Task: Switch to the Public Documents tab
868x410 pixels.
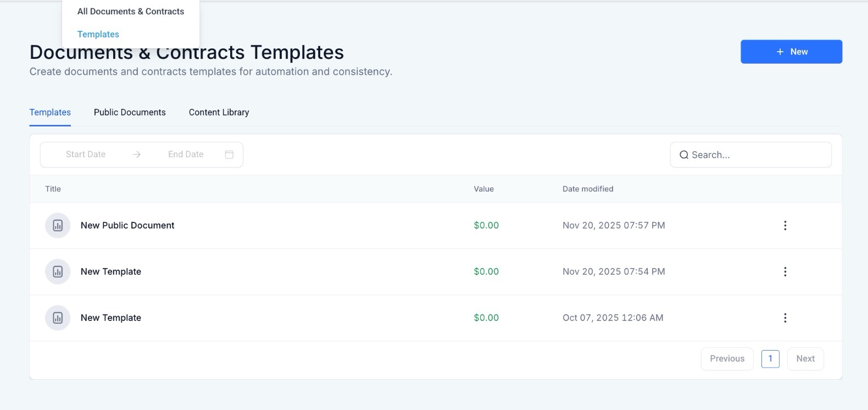Action: coord(130,112)
